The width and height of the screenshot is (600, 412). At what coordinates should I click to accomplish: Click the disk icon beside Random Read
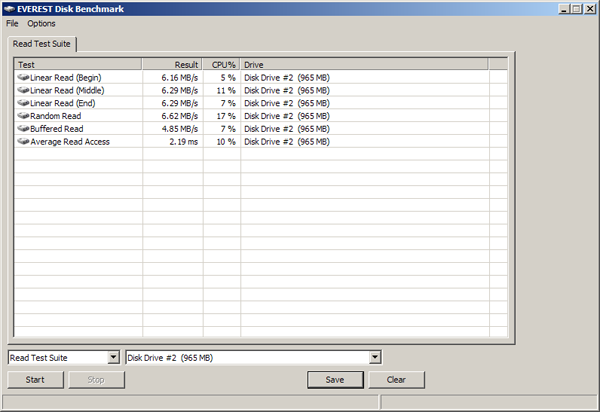pyautogui.click(x=23, y=116)
